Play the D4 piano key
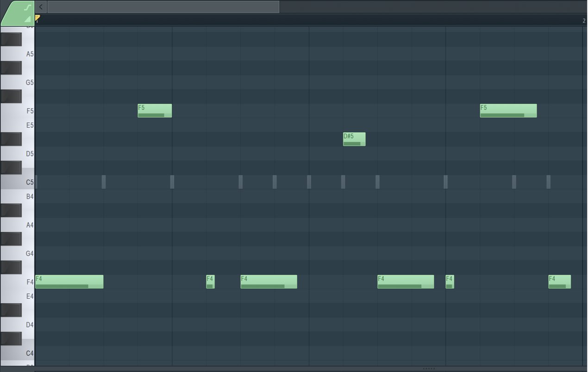This screenshot has height=372, width=588. (x=28, y=324)
